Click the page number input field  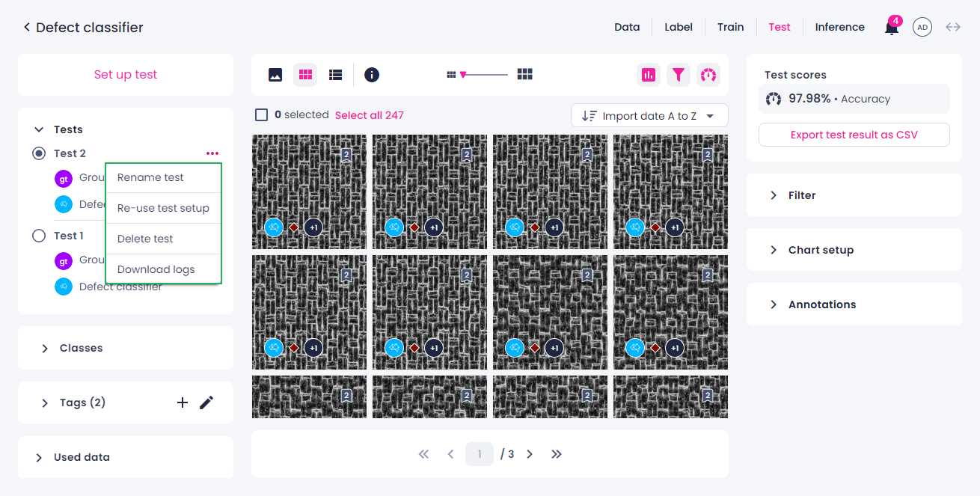tap(480, 454)
